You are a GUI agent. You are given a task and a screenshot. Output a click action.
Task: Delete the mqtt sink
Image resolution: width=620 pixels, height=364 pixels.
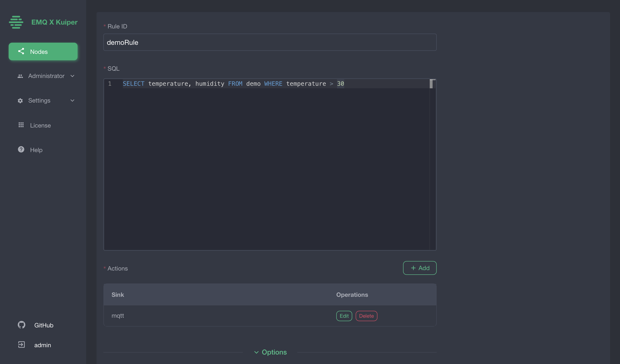(x=366, y=316)
